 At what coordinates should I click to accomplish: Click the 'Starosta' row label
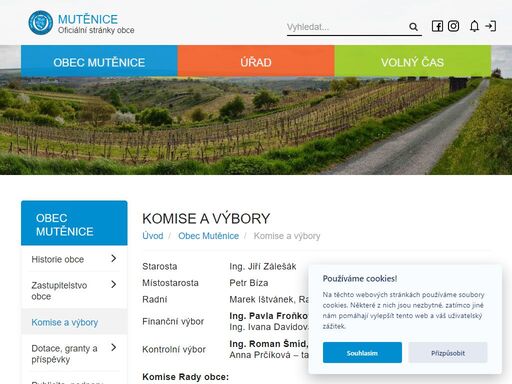pos(160,266)
